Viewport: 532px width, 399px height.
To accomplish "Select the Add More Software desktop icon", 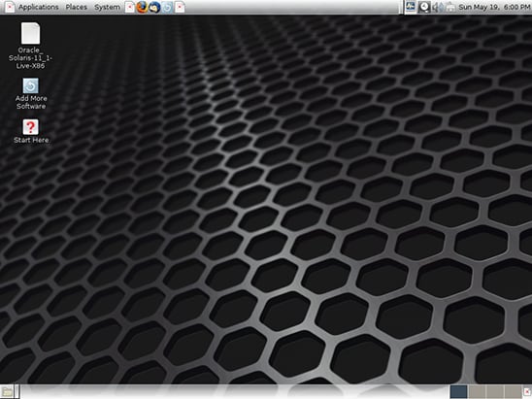I will click(x=31, y=93).
